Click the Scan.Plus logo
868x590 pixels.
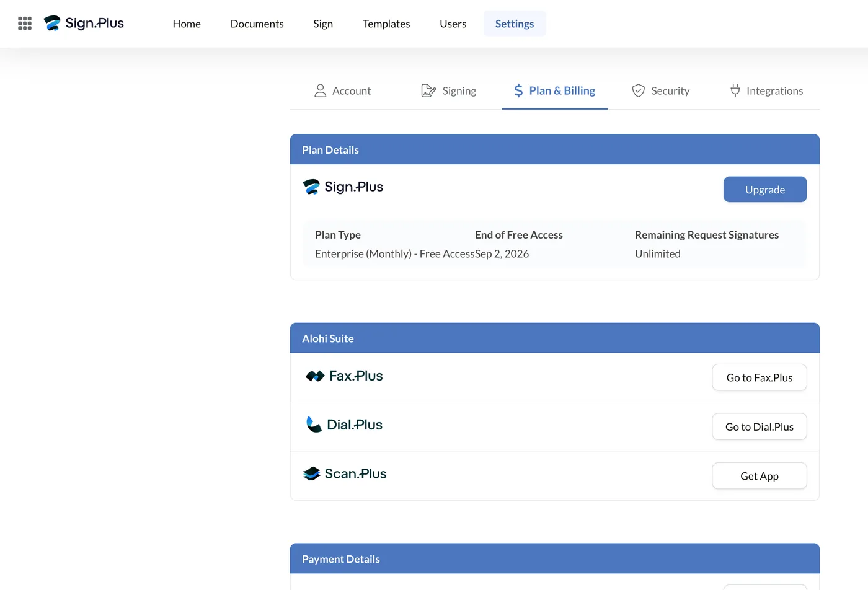pyautogui.click(x=345, y=473)
